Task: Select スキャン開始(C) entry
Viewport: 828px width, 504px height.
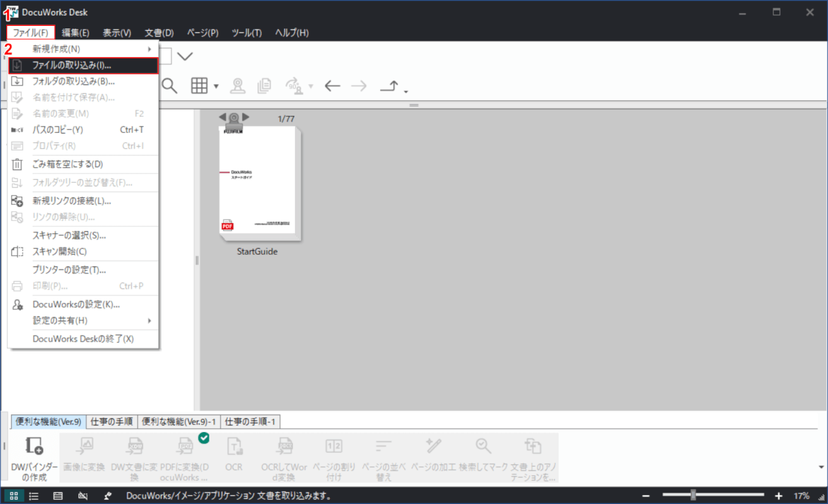Action: 83,251
